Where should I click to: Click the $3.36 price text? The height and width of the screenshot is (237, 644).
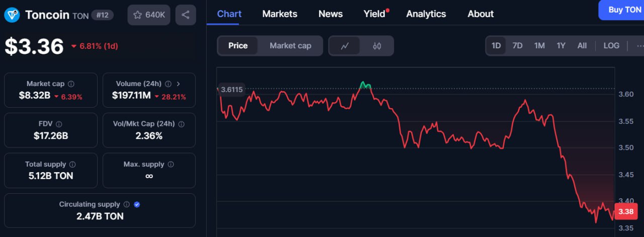(34, 46)
